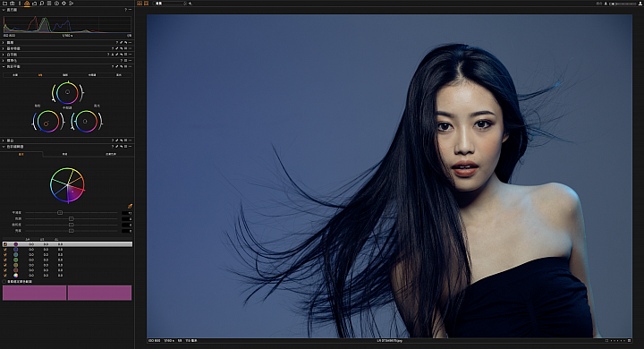Open Color Balance presets menu icon
Viewport: 644px width, 349px height.
[x=126, y=66]
